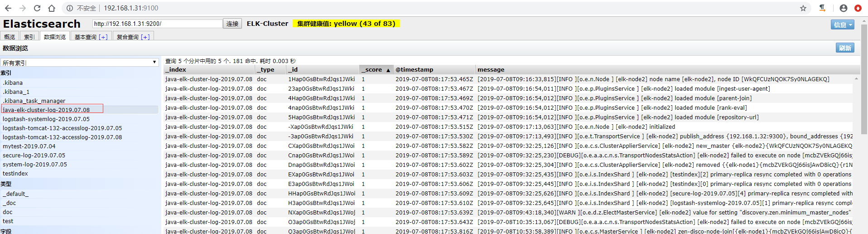The width and height of the screenshot is (868, 234).
Task: Click timestamp 2019-07-08T08:17:53.465Z
Action: [434, 79]
